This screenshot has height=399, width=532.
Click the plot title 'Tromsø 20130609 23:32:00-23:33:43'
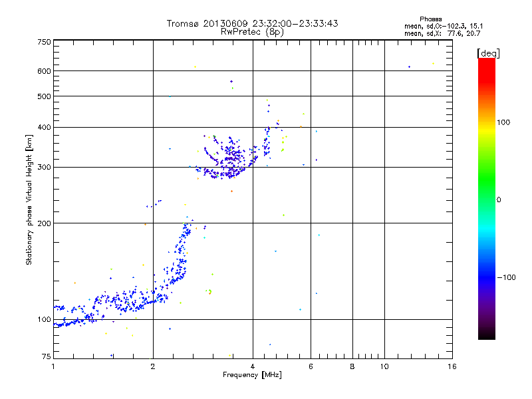pyautogui.click(x=252, y=23)
